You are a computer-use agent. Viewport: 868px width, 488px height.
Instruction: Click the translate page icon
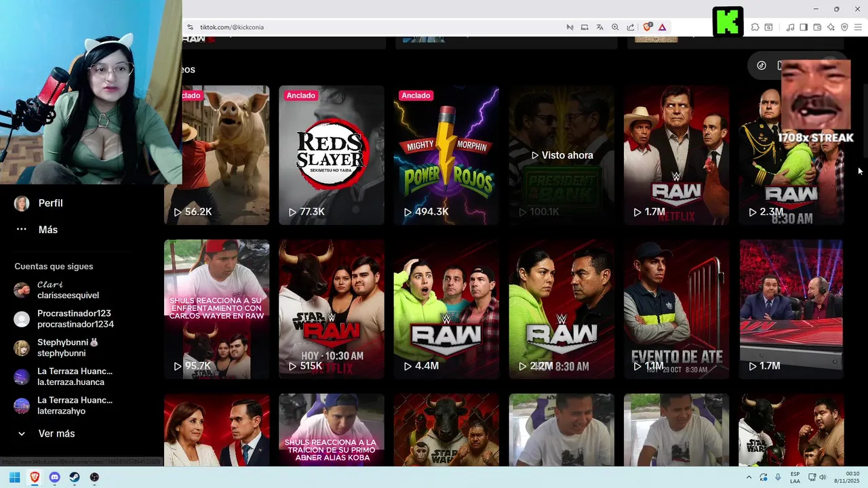point(599,27)
